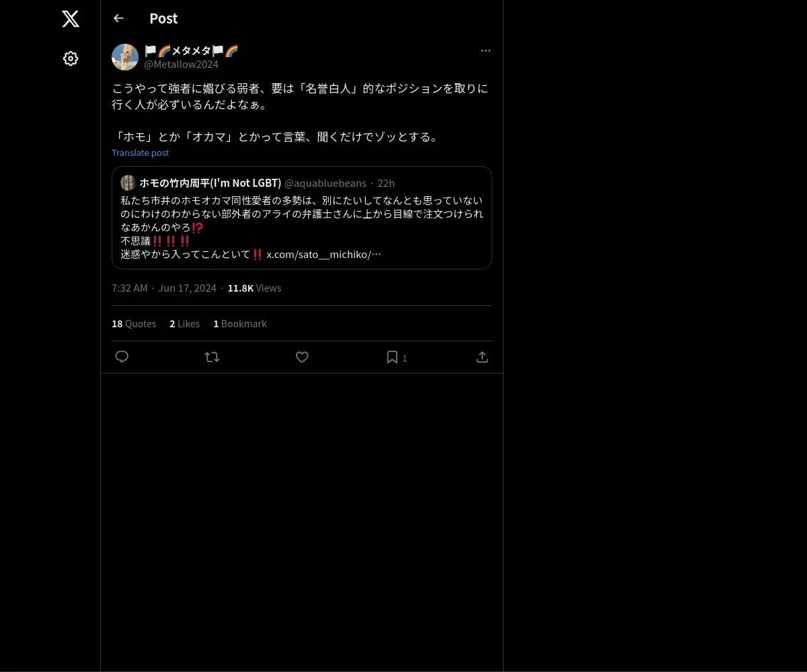Click the Translate post link
The width and height of the screenshot is (807, 672).
coord(140,153)
